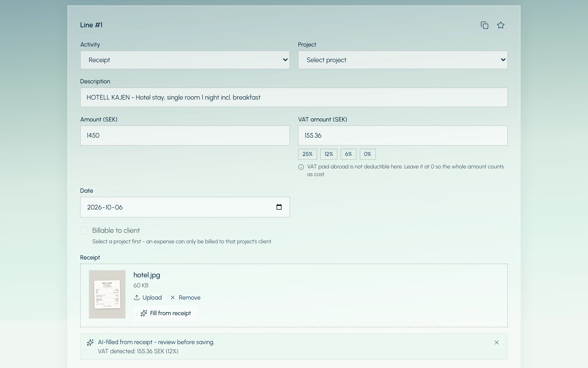Upload a new receipt file
Screen dimensions: 588x368
(x=148, y=298)
